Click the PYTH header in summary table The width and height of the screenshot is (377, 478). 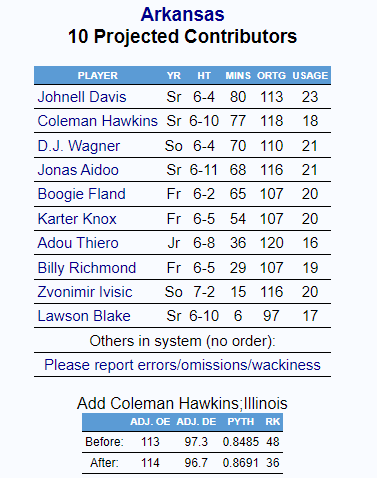(x=241, y=422)
